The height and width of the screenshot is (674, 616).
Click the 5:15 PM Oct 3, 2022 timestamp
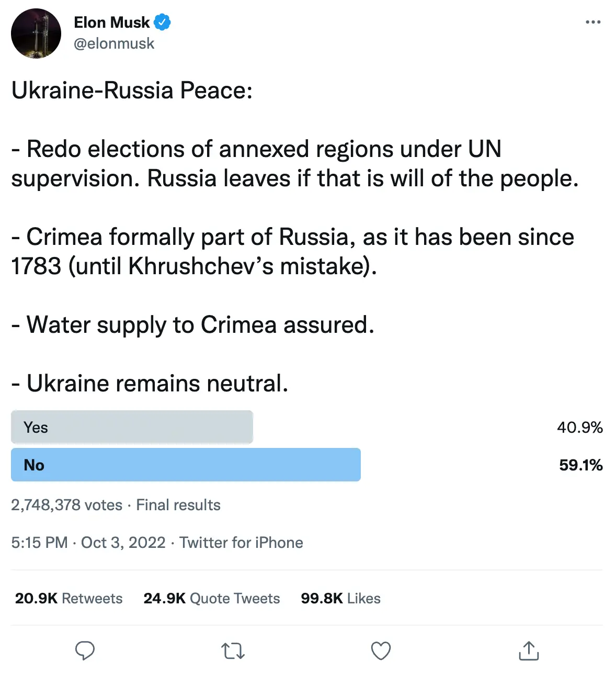[88, 542]
